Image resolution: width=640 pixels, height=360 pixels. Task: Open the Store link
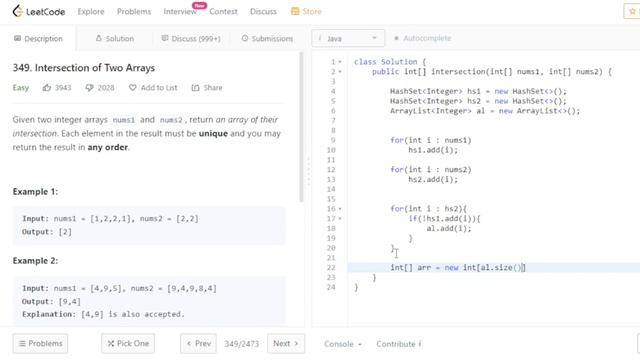tap(312, 11)
